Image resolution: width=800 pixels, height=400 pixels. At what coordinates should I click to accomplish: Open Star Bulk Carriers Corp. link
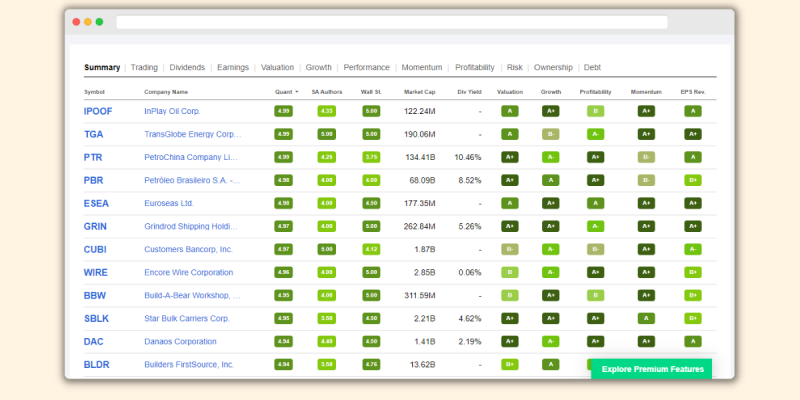click(x=187, y=318)
